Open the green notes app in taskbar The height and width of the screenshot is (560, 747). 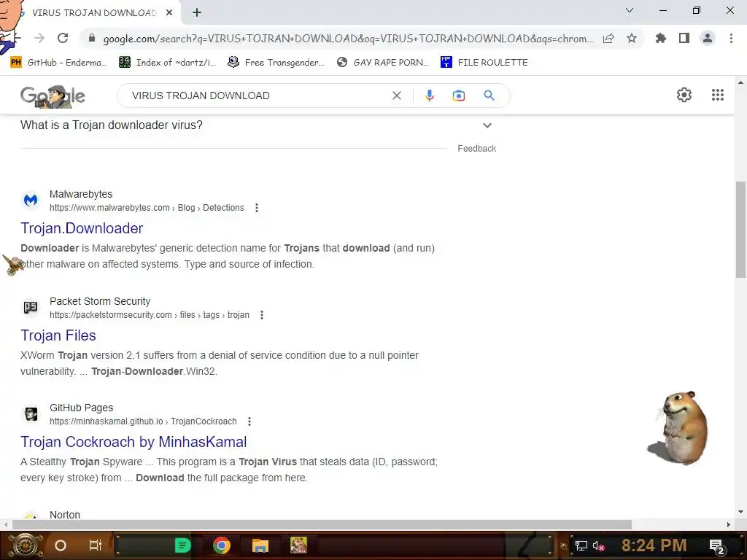pyautogui.click(x=182, y=545)
